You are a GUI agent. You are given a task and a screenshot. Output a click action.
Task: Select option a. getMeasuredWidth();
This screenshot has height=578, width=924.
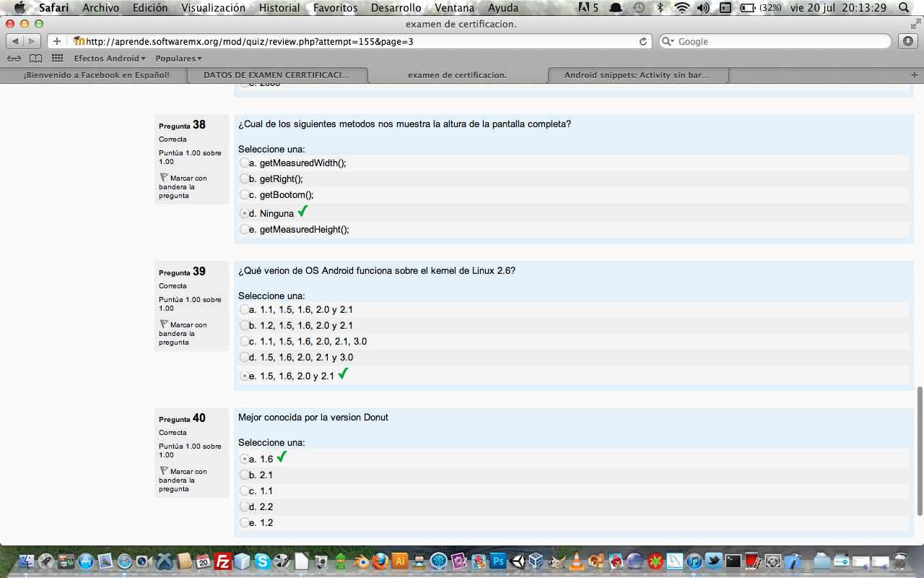click(244, 163)
